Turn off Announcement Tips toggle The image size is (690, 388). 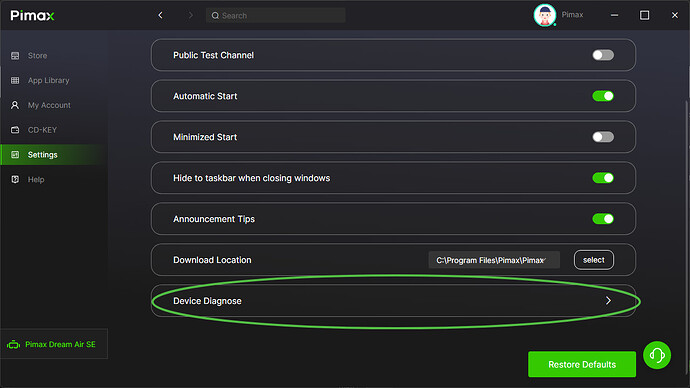(603, 219)
